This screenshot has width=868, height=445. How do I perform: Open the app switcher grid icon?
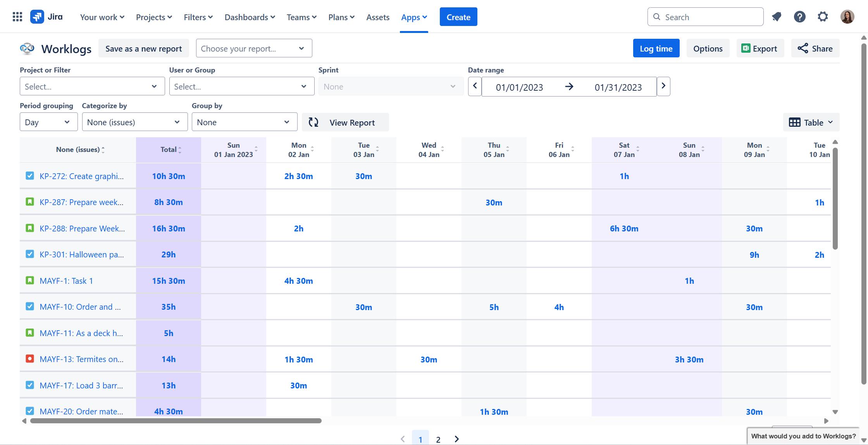(x=17, y=17)
